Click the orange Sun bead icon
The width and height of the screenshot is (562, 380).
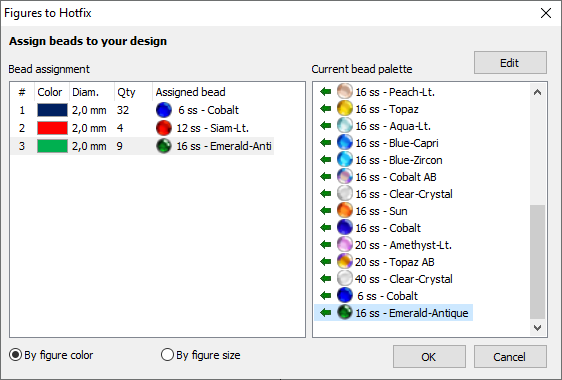click(344, 210)
